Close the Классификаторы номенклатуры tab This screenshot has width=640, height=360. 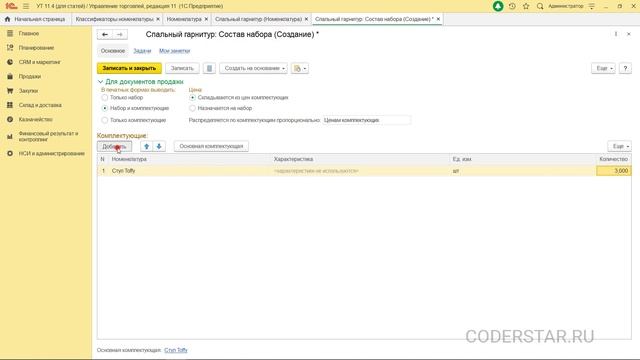(x=158, y=19)
